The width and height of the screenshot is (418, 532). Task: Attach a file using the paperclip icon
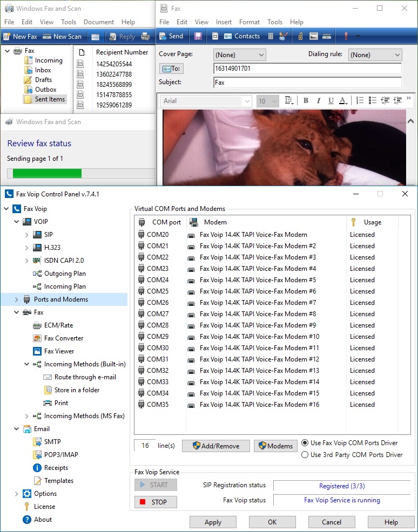coord(300,36)
